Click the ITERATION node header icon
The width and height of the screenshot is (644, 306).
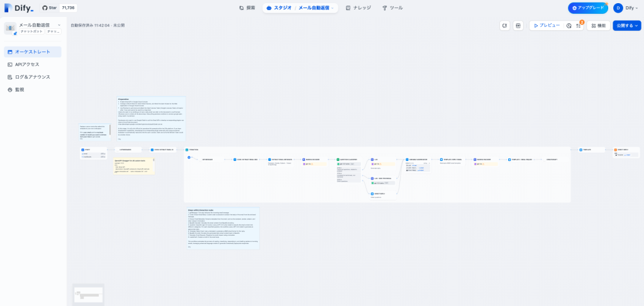pos(187,150)
